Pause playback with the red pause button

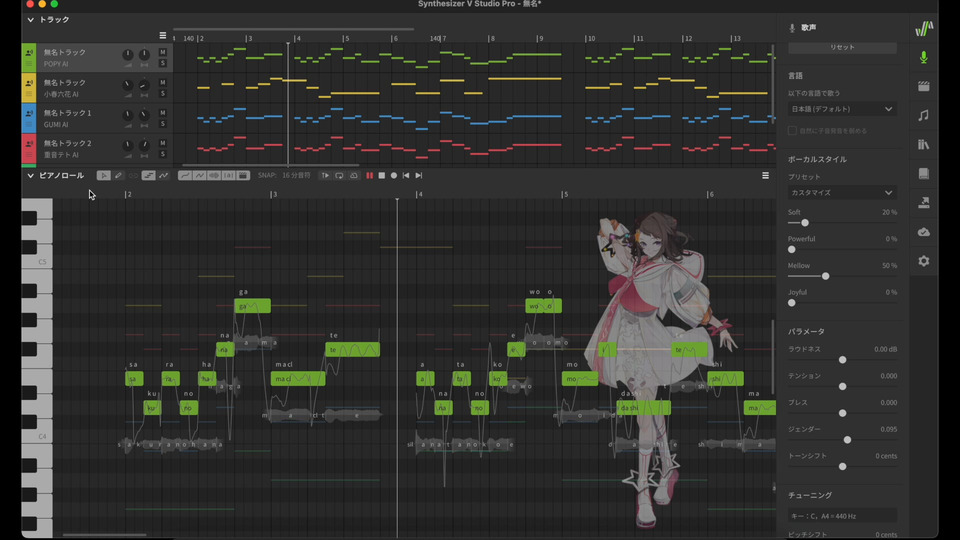[369, 176]
